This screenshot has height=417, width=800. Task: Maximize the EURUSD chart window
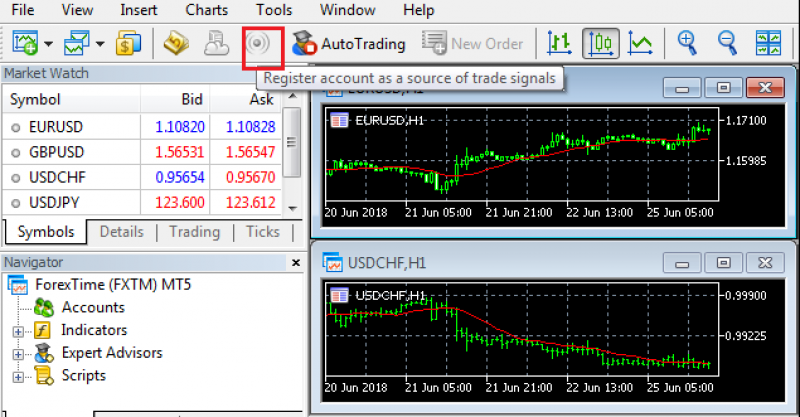point(723,88)
